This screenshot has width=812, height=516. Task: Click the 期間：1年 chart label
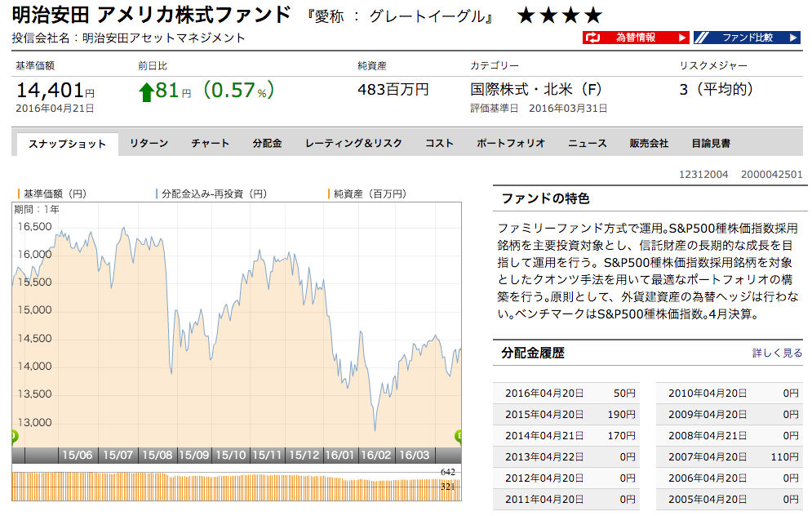(x=37, y=209)
